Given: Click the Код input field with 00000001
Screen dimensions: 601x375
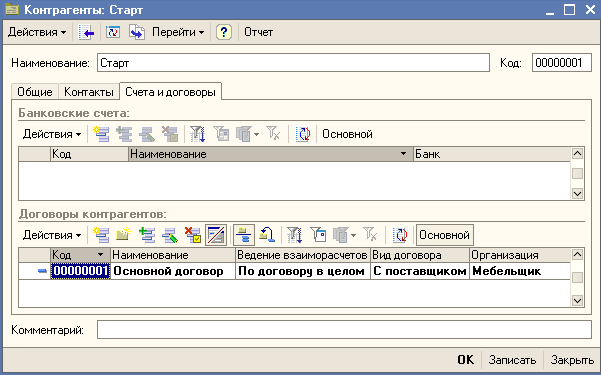Looking at the screenshot, I should tap(562, 62).
